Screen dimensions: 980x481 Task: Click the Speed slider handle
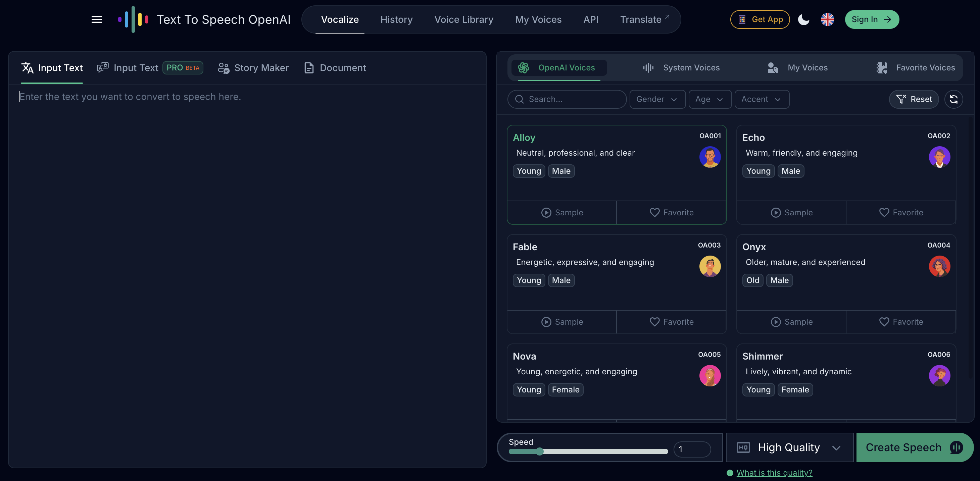pos(540,451)
